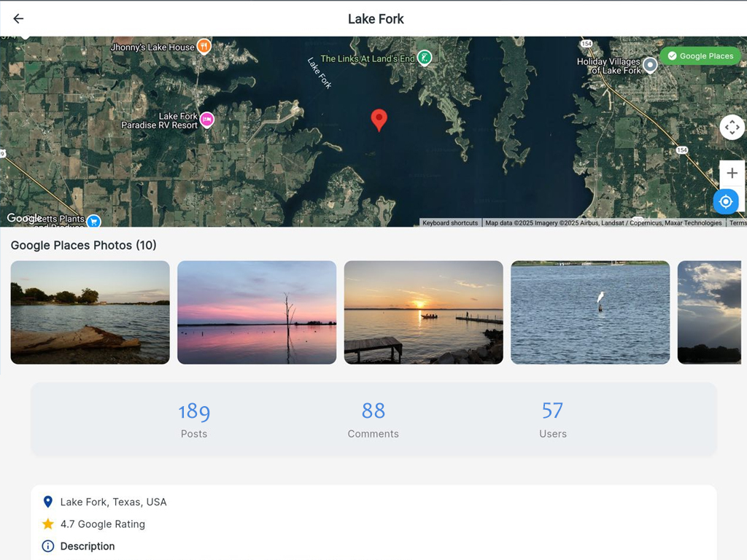747x560 pixels.
Task: Click the blue location pin icon
Action: point(47,502)
